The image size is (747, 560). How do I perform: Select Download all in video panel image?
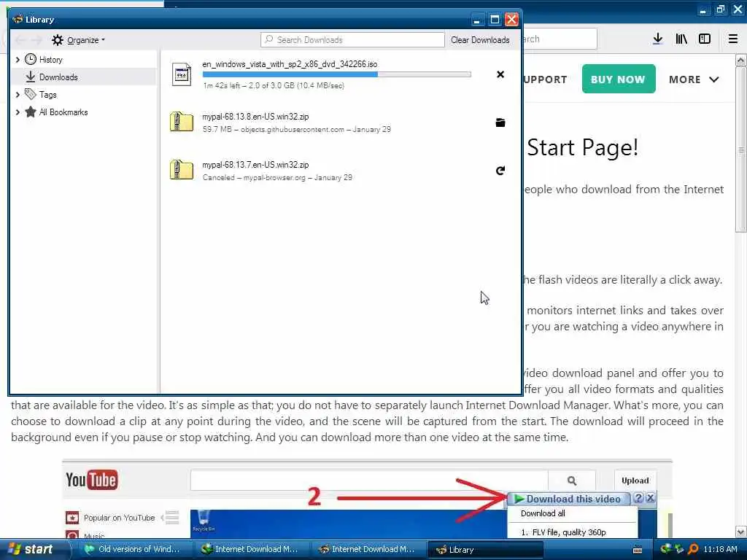point(543,513)
